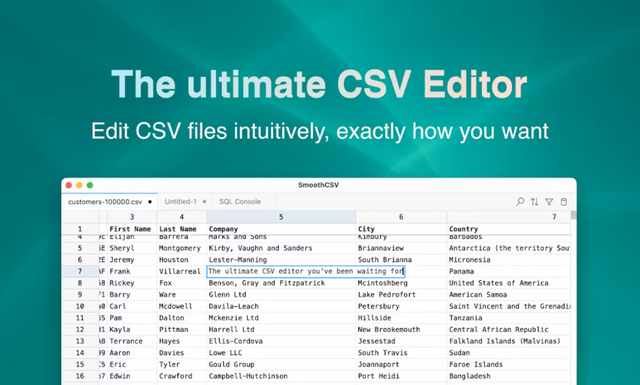
Task: Click cell 'Micronesia'
Action: [509, 260]
